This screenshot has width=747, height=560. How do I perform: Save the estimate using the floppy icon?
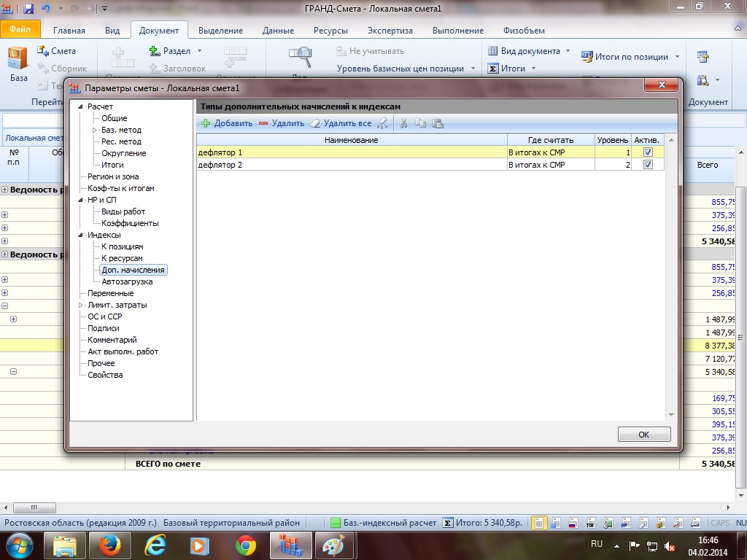pos(28,8)
